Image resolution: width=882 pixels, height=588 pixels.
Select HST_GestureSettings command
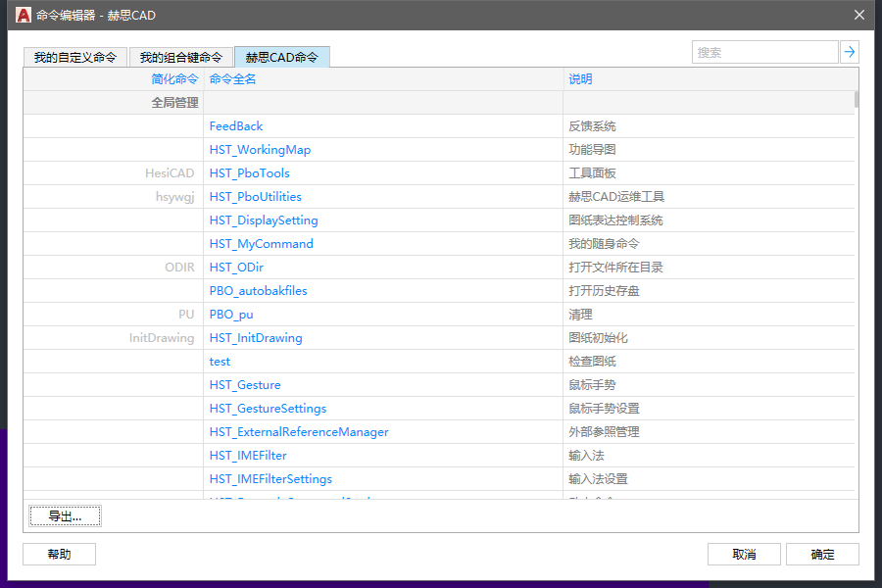coord(268,409)
